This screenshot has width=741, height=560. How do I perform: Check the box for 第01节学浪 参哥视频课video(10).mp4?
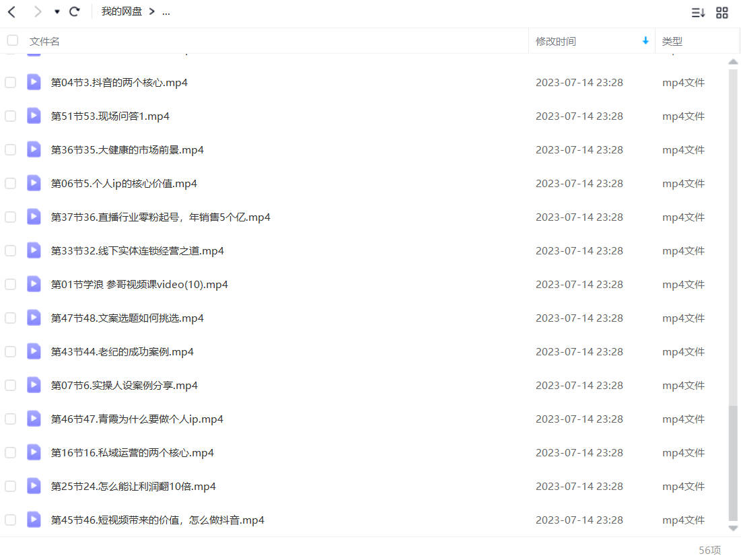coord(10,285)
